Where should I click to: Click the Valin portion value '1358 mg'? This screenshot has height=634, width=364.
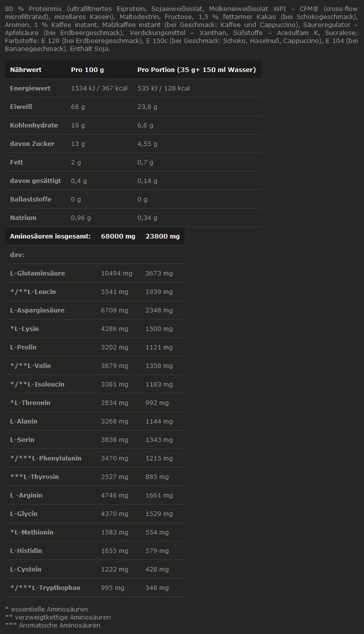tap(159, 366)
